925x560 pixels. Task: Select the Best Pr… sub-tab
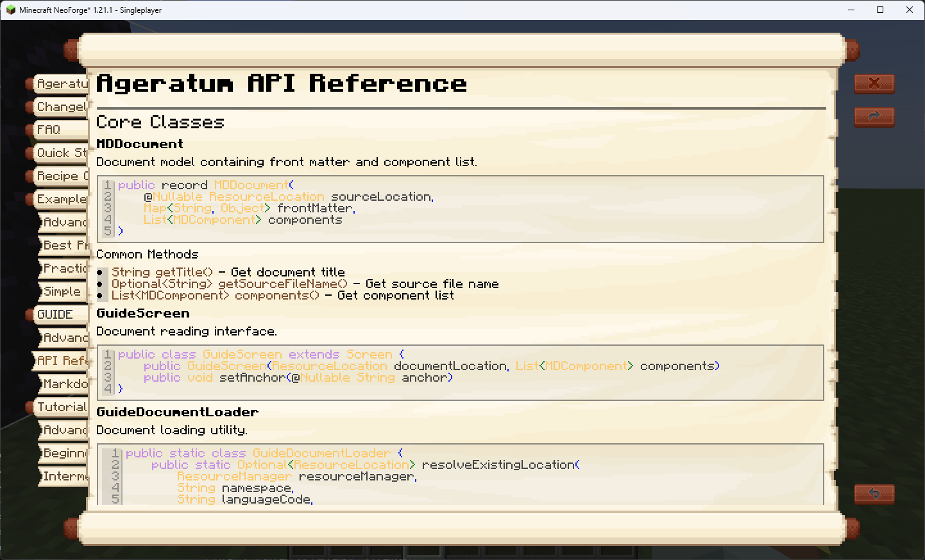click(x=63, y=245)
